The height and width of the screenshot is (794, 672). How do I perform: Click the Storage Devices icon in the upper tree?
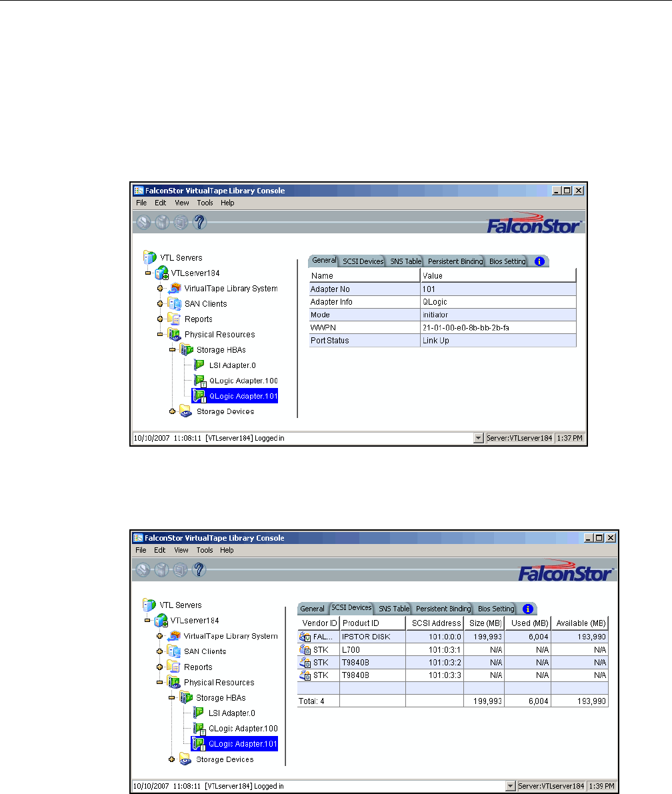tap(187, 411)
